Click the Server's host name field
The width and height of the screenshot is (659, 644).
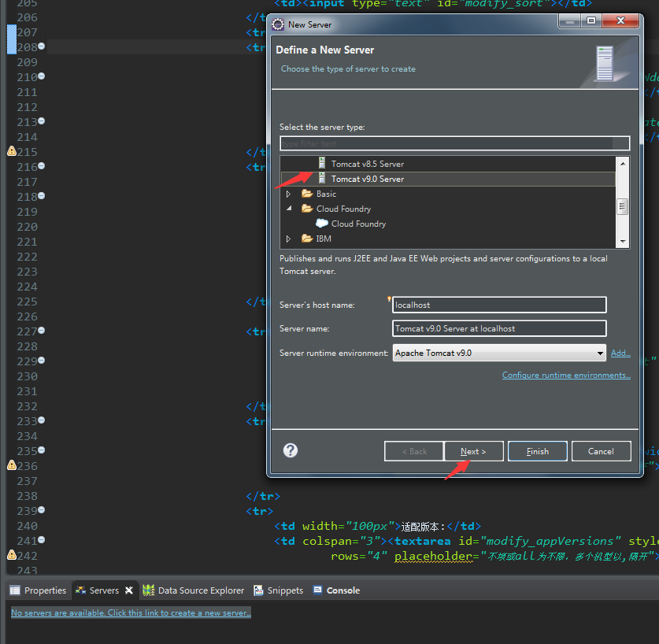click(499, 305)
